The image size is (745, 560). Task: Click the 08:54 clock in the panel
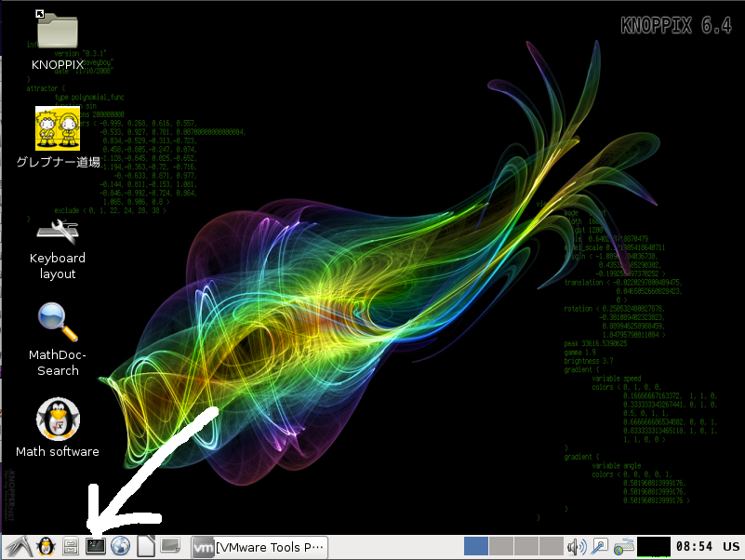(694, 547)
